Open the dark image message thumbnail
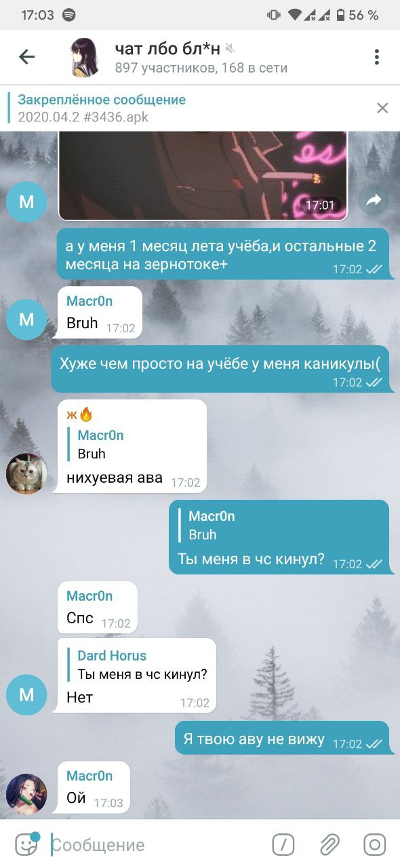400x868 pixels. coord(203,175)
